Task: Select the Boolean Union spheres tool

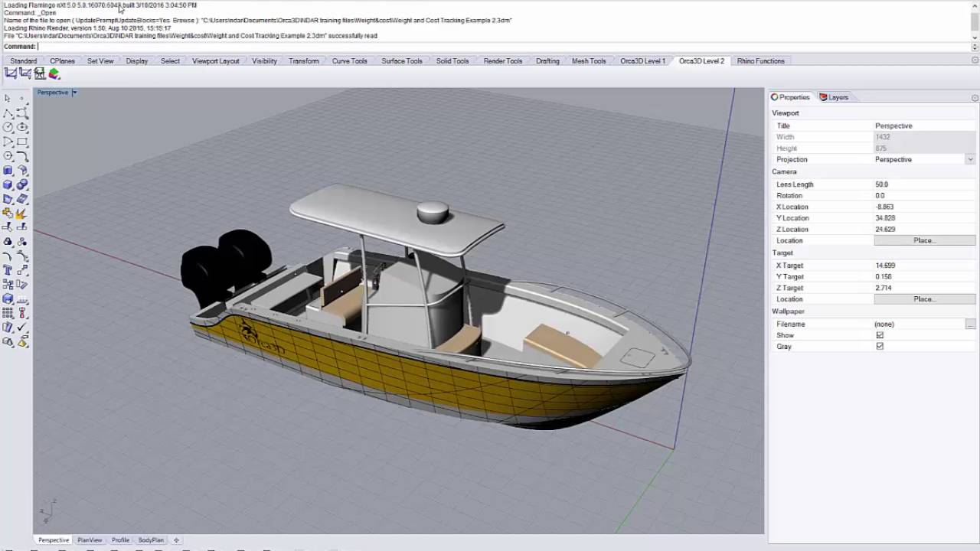Action: (x=22, y=184)
